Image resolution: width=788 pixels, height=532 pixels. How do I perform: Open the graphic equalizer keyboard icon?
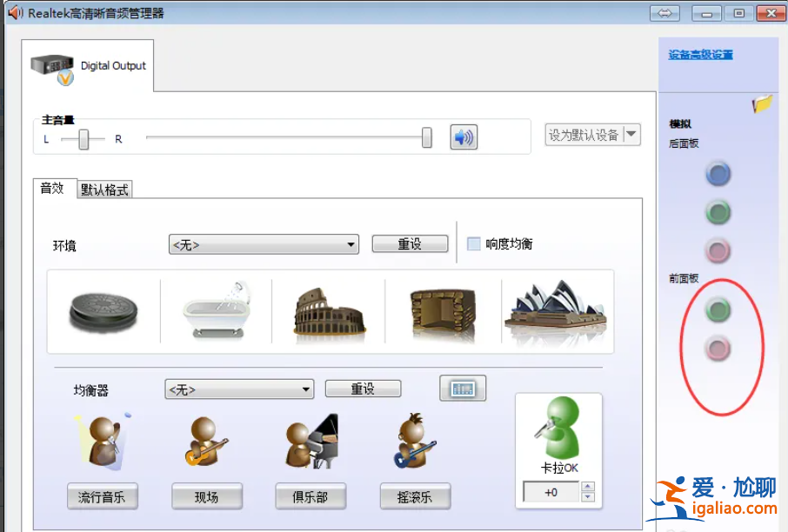coord(462,388)
